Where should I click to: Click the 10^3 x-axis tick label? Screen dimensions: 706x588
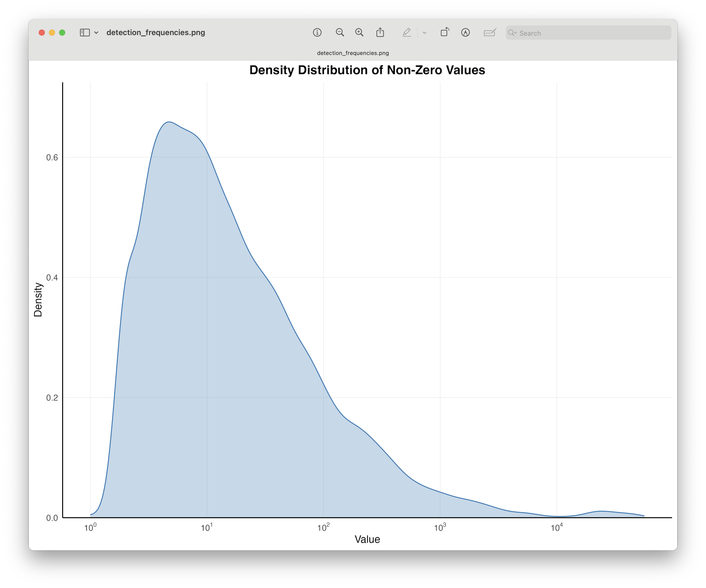point(440,527)
